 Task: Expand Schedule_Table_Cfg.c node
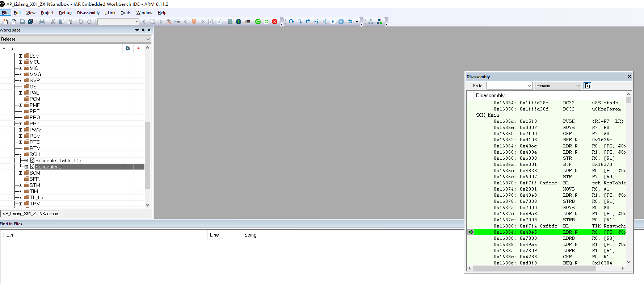pos(26,160)
